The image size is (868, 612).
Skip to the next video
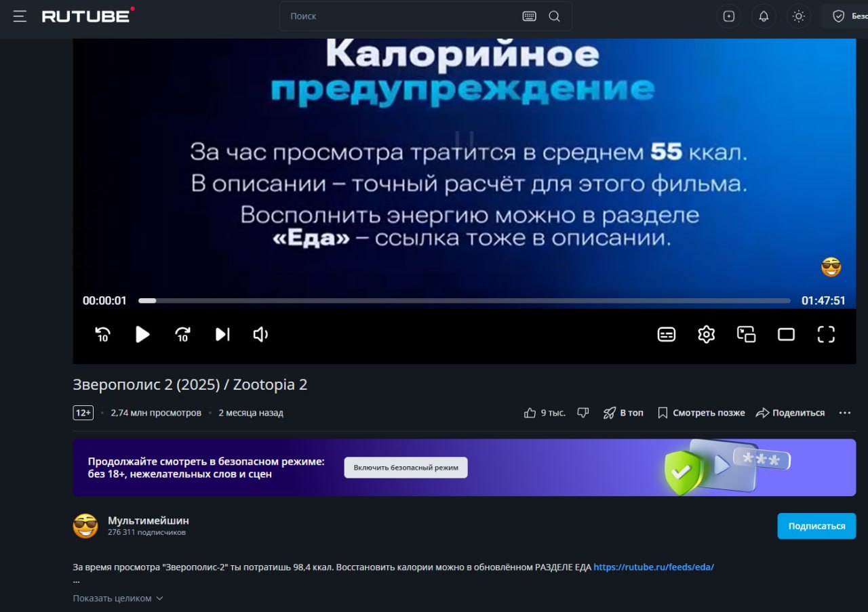tap(222, 334)
